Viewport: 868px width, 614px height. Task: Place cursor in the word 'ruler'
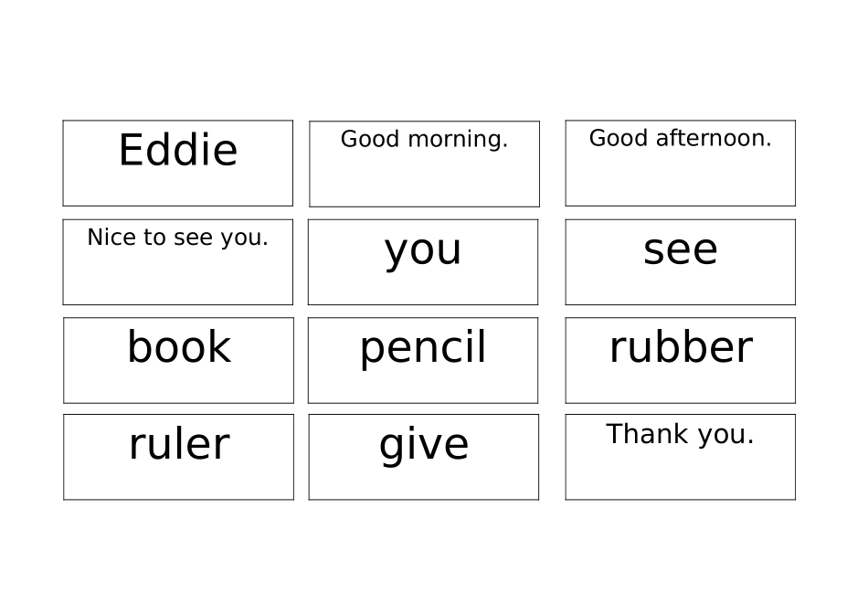(178, 444)
